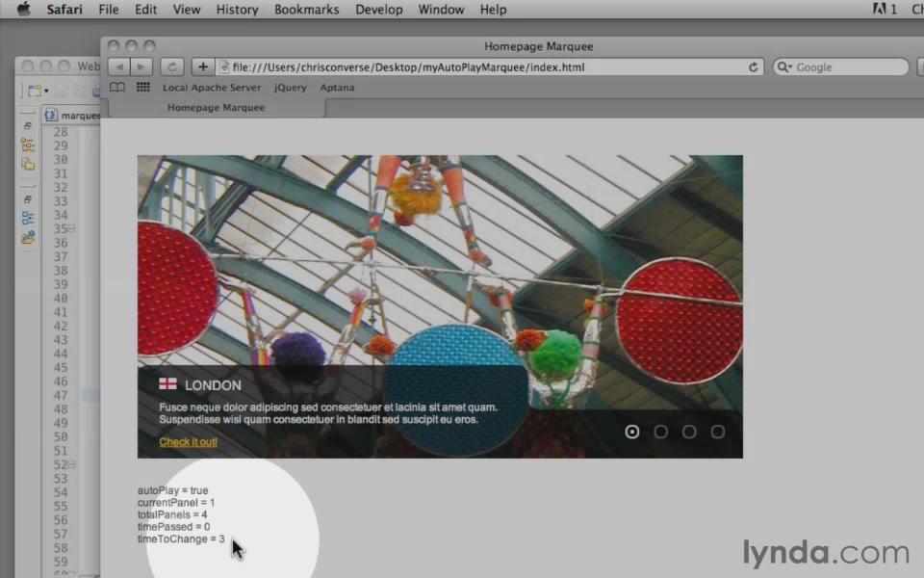
Task: Collapse code fold at line 52
Action: click(x=71, y=464)
